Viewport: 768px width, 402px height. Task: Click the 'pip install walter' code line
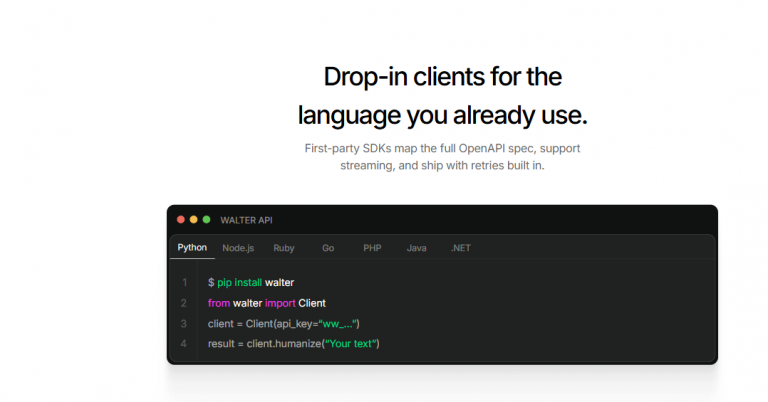pyautogui.click(x=251, y=283)
